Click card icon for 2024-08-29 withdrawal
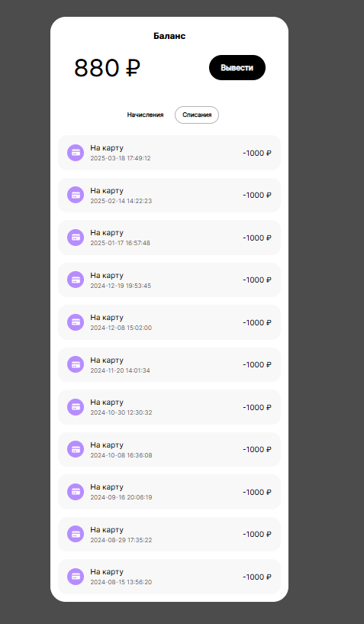The width and height of the screenshot is (364, 624). pos(76,534)
